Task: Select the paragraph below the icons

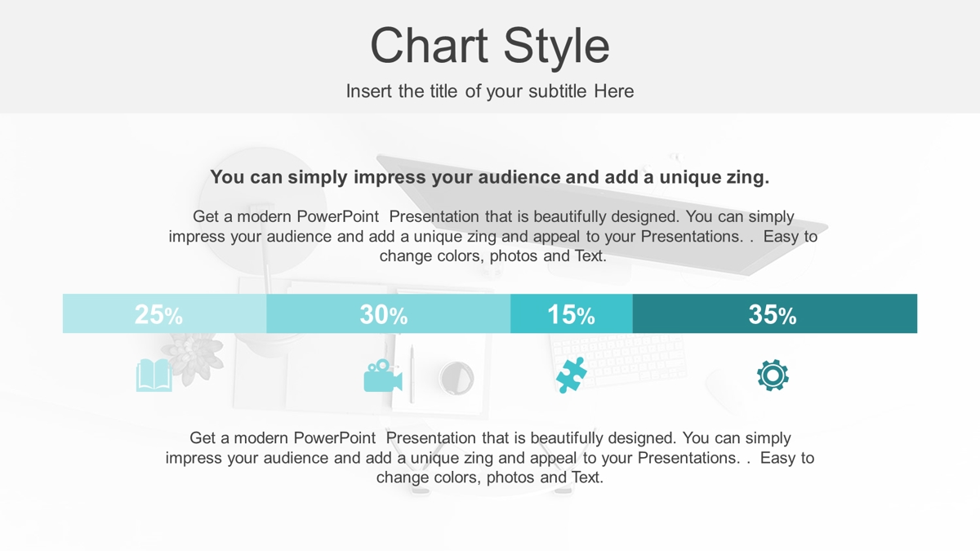Action: tap(490, 458)
